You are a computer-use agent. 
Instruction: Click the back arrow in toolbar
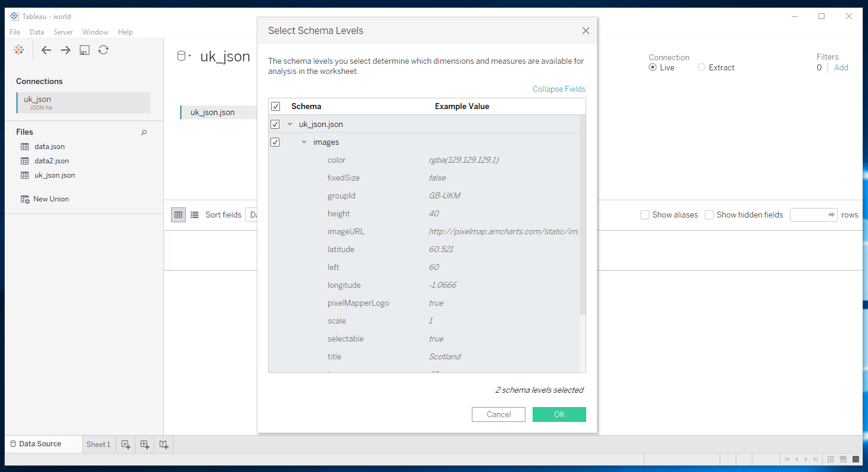click(x=46, y=50)
